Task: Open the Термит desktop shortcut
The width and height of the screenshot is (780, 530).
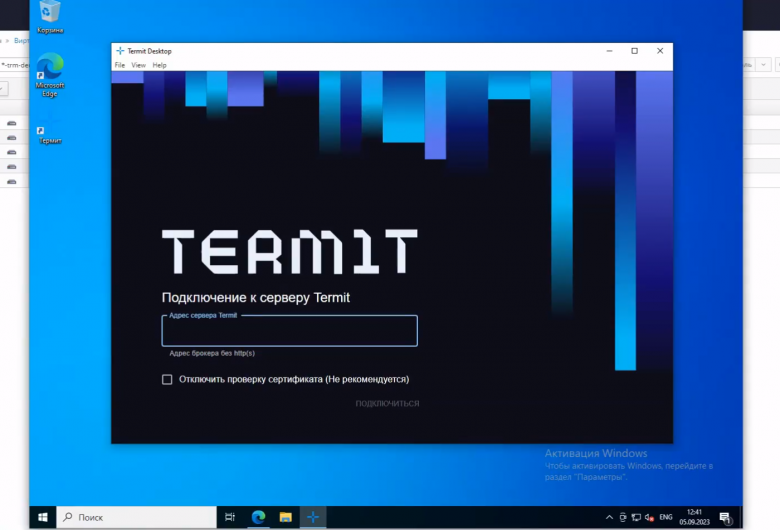Action: [x=49, y=131]
